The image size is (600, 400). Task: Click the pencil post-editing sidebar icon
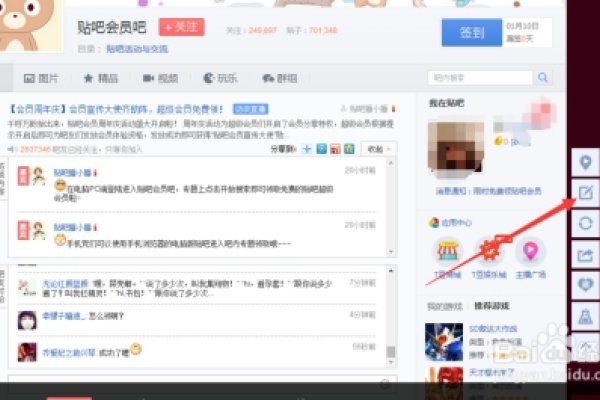(x=585, y=193)
